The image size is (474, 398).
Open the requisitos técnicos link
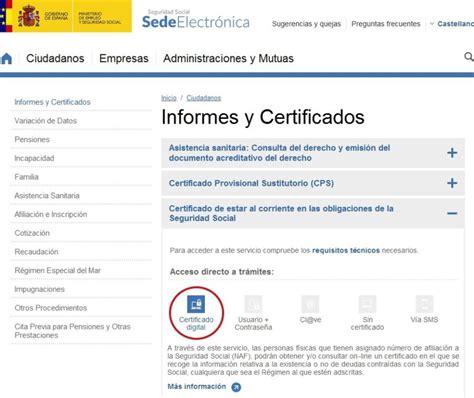346,250
